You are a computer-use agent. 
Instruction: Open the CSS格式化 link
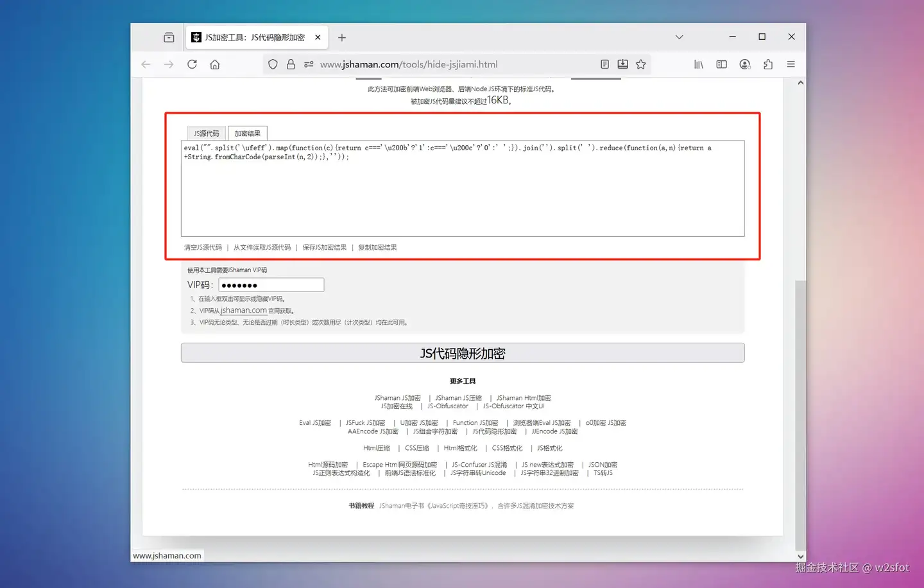507,448
